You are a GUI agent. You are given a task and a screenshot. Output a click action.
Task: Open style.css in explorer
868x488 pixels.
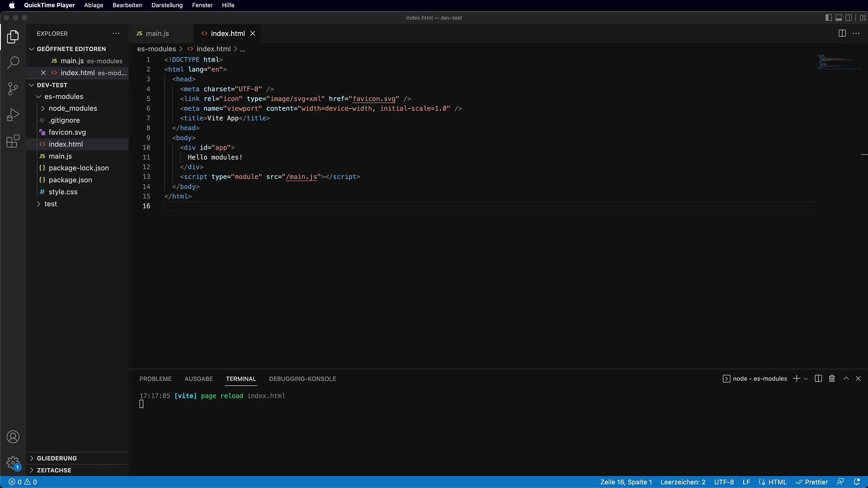point(63,192)
